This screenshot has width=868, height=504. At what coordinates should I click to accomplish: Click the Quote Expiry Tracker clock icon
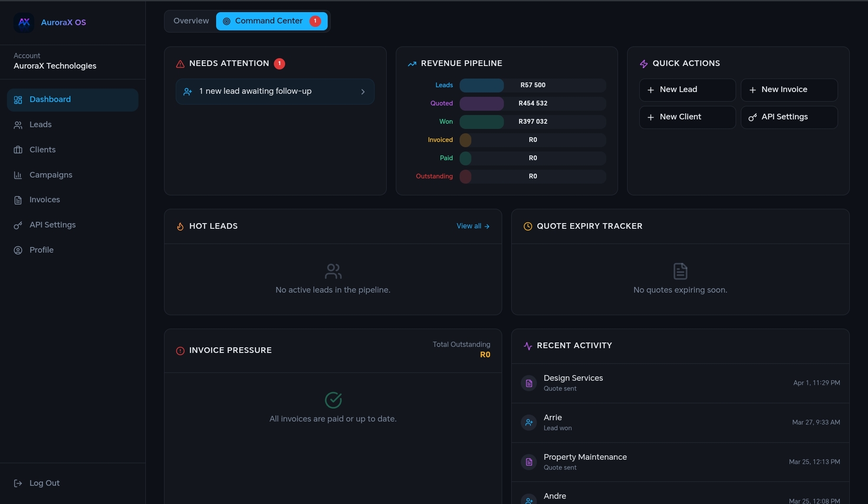click(528, 226)
